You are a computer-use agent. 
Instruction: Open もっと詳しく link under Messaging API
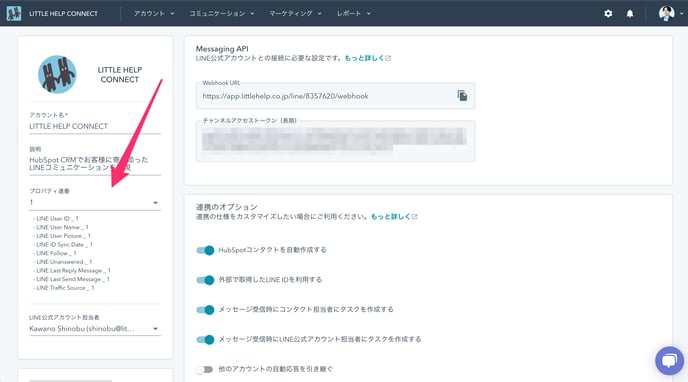[x=368, y=58]
